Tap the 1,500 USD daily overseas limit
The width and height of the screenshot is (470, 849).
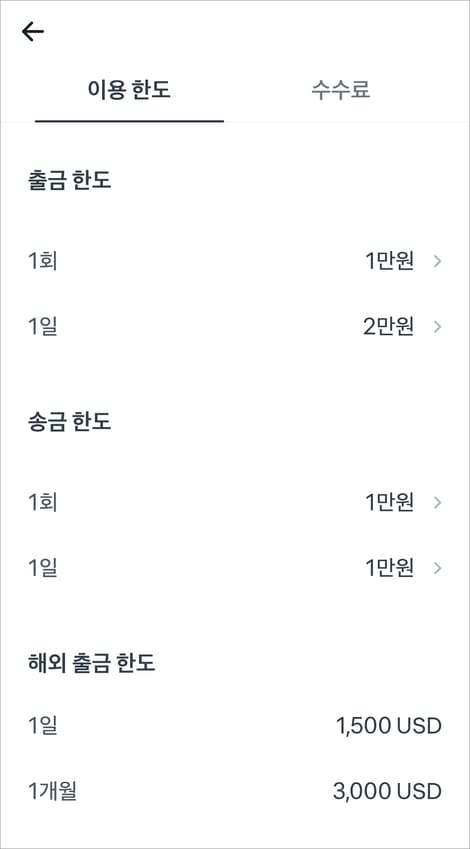click(x=389, y=726)
